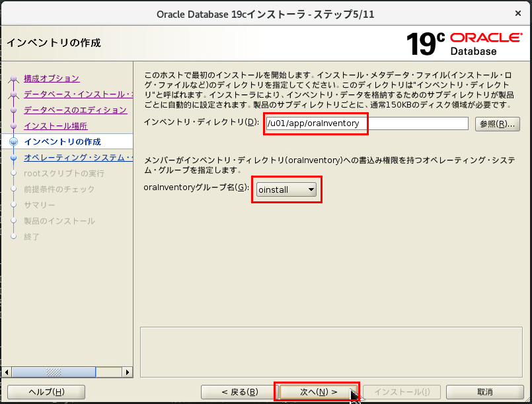Screen dimensions: 532x404
Task: Open the oraInventory group name dropdown
Action: click(x=286, y=190)
